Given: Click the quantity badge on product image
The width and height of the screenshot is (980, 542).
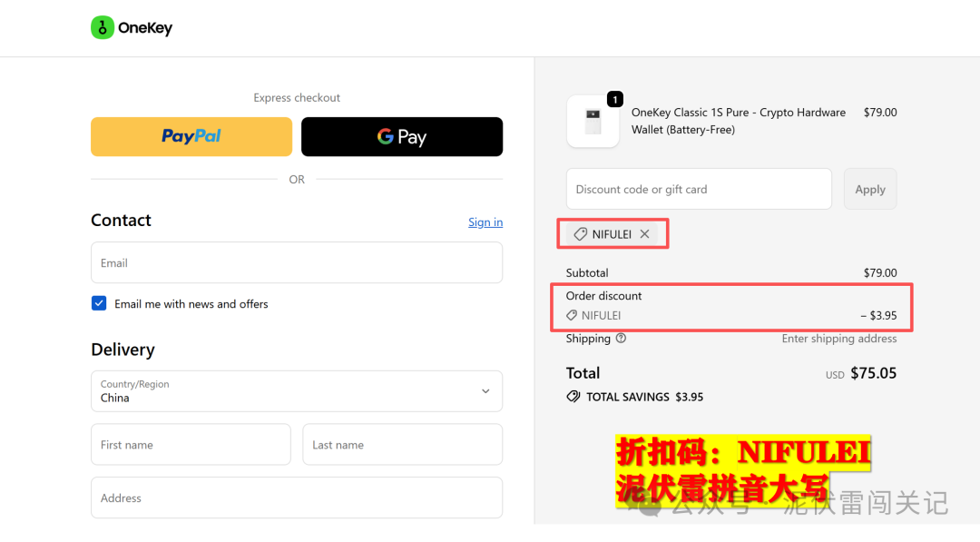Looking at the screenshot, I should tap(615, 99).
